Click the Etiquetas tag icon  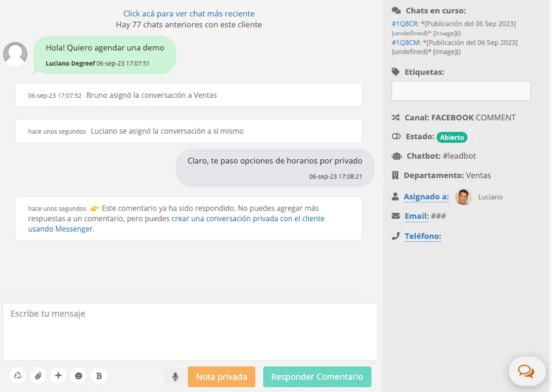coord(396,72)
